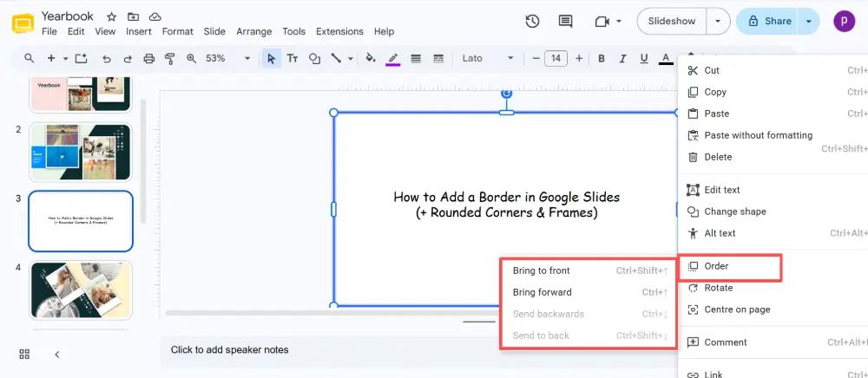Open the Lato font dropdown
This screenshot has width=868, height=378.
[488, 59]
